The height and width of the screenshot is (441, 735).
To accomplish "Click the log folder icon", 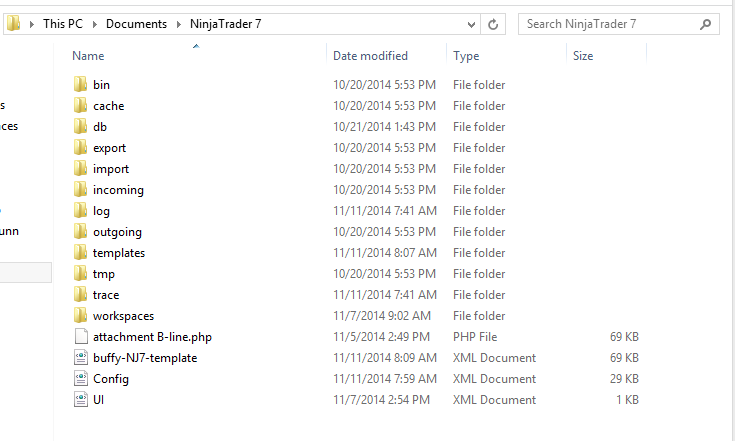I will coord(81,210).
